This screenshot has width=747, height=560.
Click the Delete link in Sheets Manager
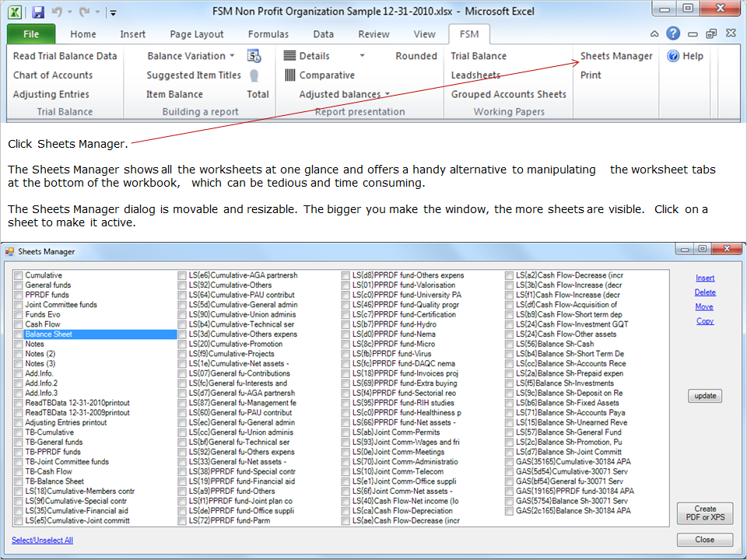tap(705, 292)
